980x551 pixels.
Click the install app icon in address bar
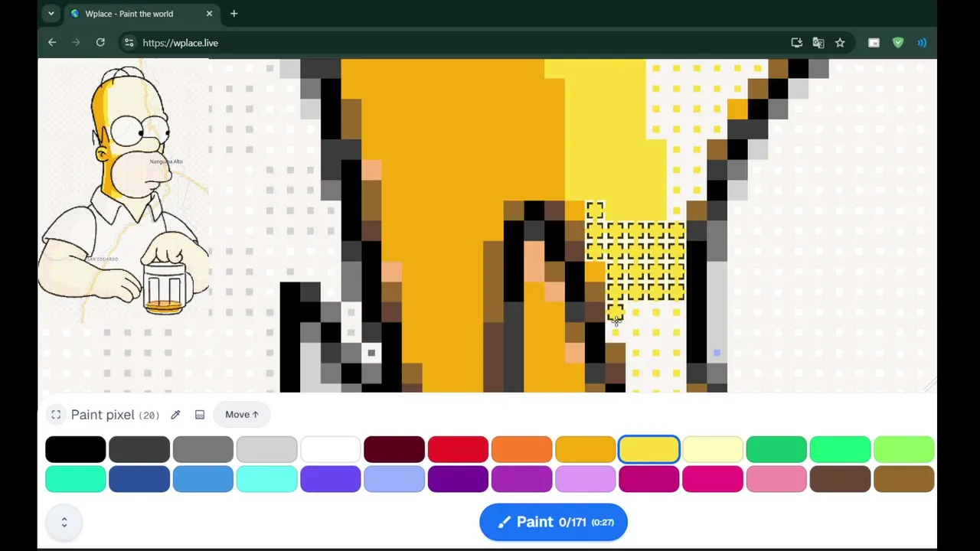796,43
